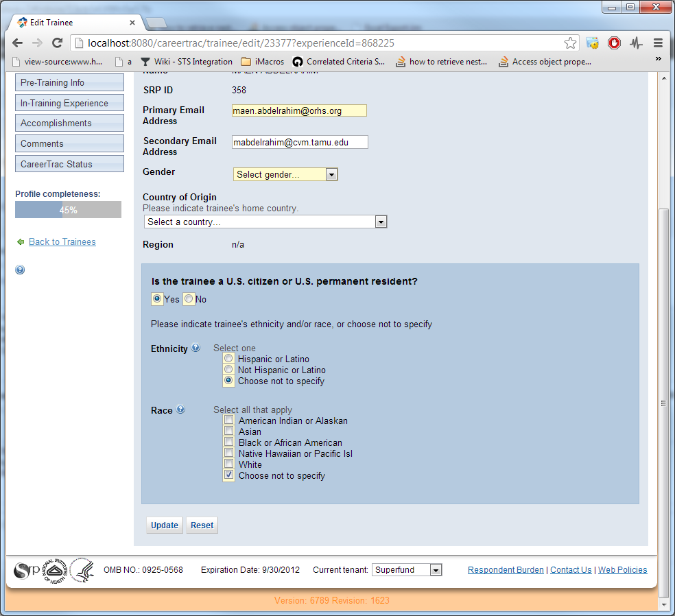Click the sidebar help question icon
This screenshot has height=616, width=675.
pyautogui.click(x=20, y=270)
